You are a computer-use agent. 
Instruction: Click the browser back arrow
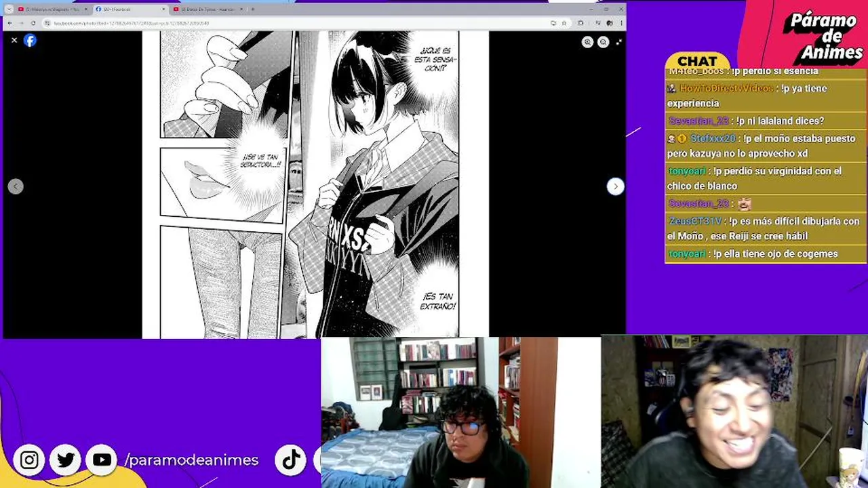(x=9, y=23)
